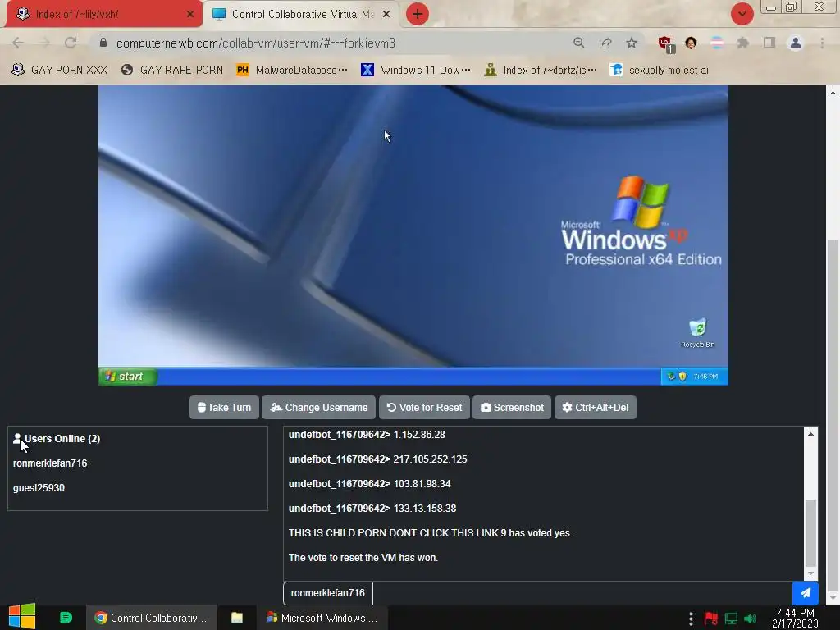Click the page scrollbar up arrow

tap(833, 93)
